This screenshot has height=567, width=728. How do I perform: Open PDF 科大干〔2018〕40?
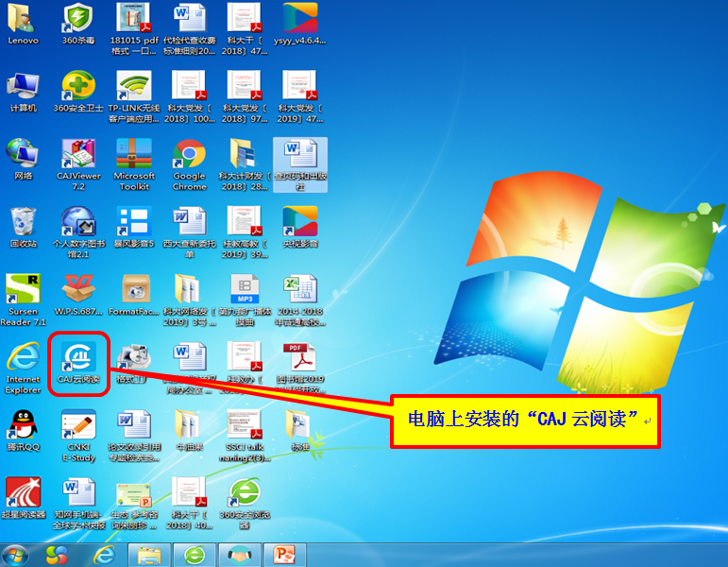click(x=190, y=504)
